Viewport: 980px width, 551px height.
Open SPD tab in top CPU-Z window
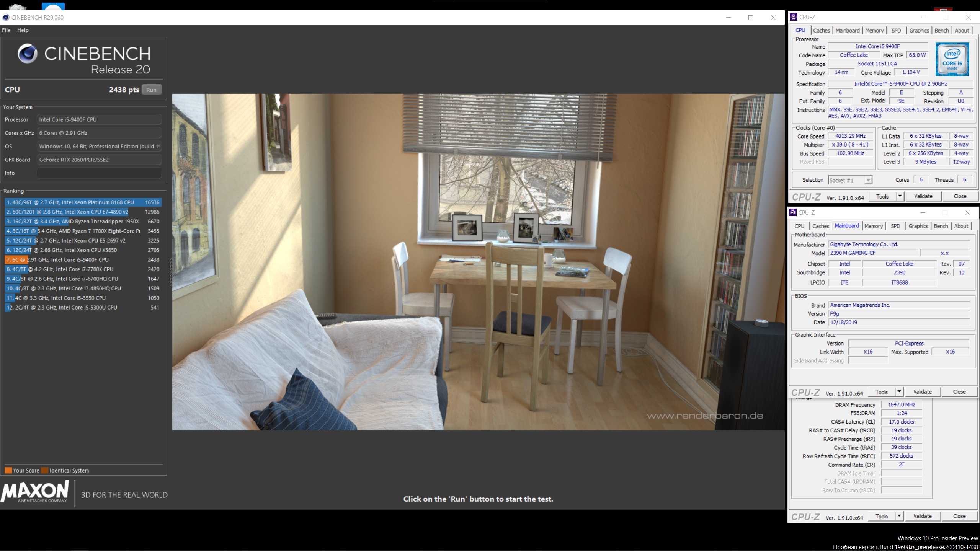(x=896, y=30)
